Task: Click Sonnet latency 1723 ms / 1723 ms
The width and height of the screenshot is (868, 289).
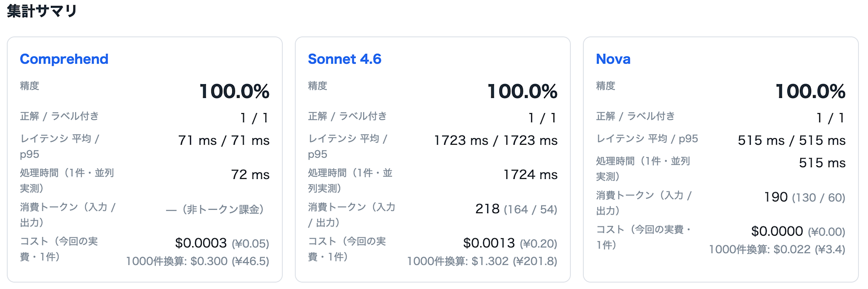Action: click(496, 140)
